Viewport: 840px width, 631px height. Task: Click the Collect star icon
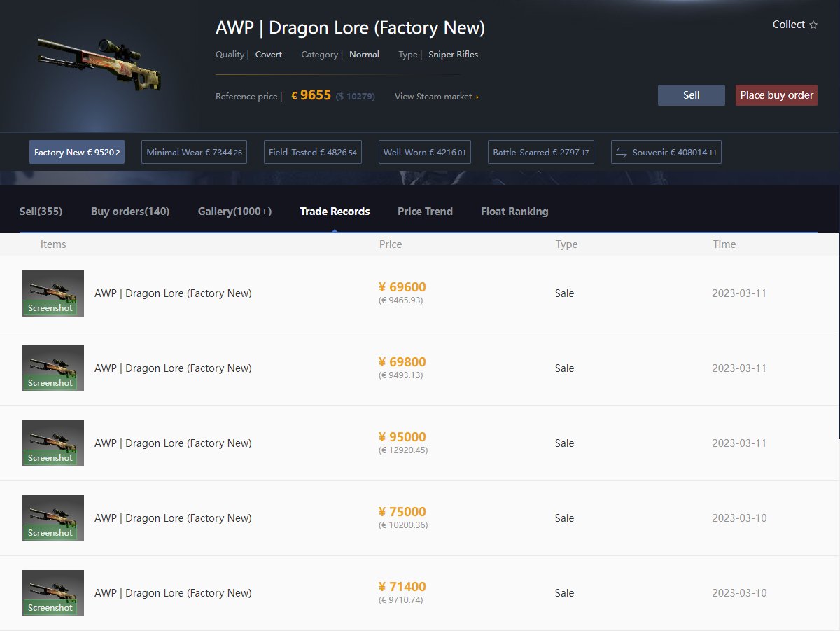pyautogui.click(x=813, y=25)
